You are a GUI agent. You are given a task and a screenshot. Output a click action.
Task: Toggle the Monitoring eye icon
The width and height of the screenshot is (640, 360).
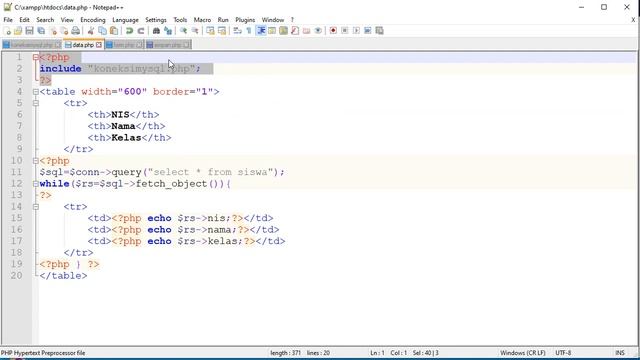point(318,31)
